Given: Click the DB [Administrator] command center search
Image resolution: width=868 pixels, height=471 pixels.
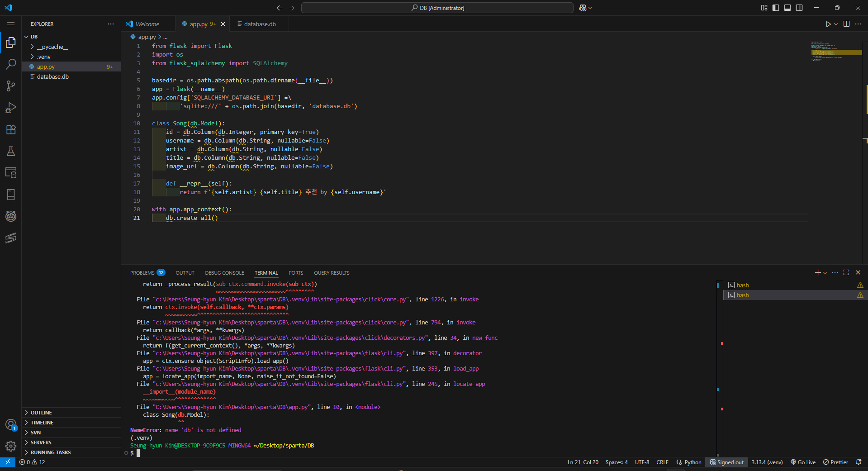Looking at the screenshot, I should [x=437, y=8].
